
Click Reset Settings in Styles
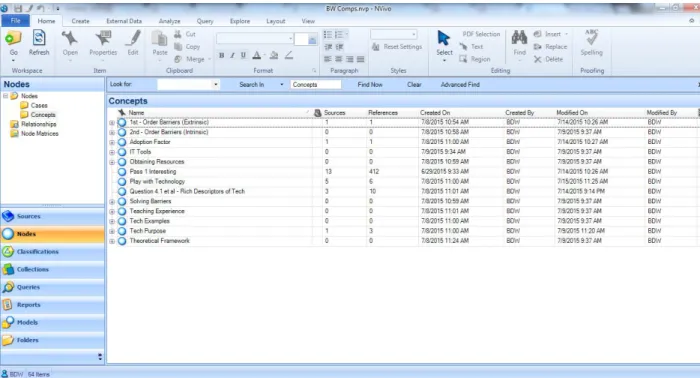tap(397, 46)
